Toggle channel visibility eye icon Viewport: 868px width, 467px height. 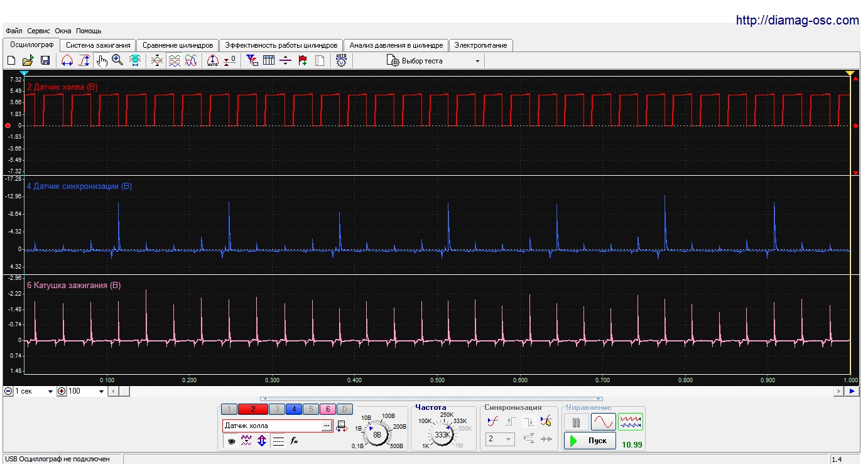[x=231, y=441]
